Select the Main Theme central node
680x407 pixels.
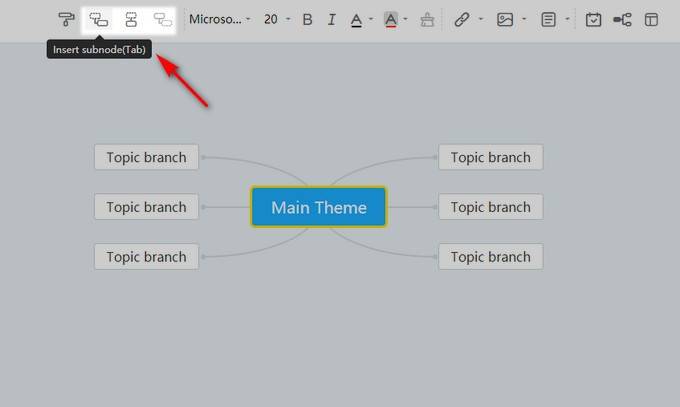click(319, 207)
